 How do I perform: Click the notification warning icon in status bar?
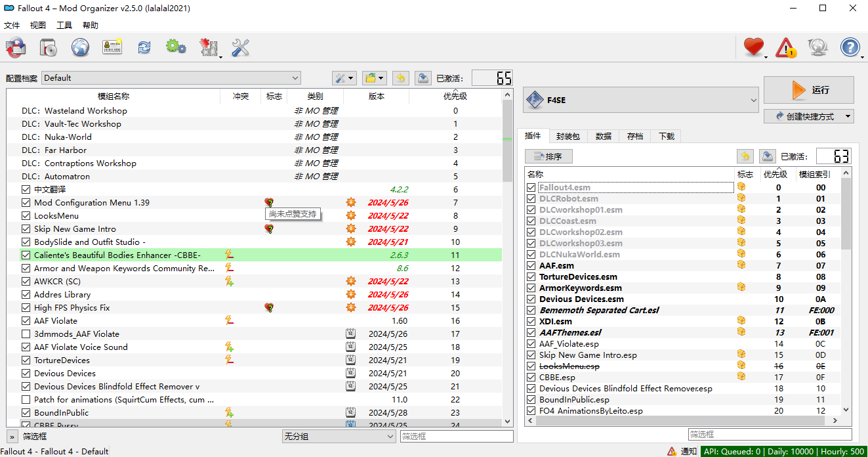[x=672, y=451]
